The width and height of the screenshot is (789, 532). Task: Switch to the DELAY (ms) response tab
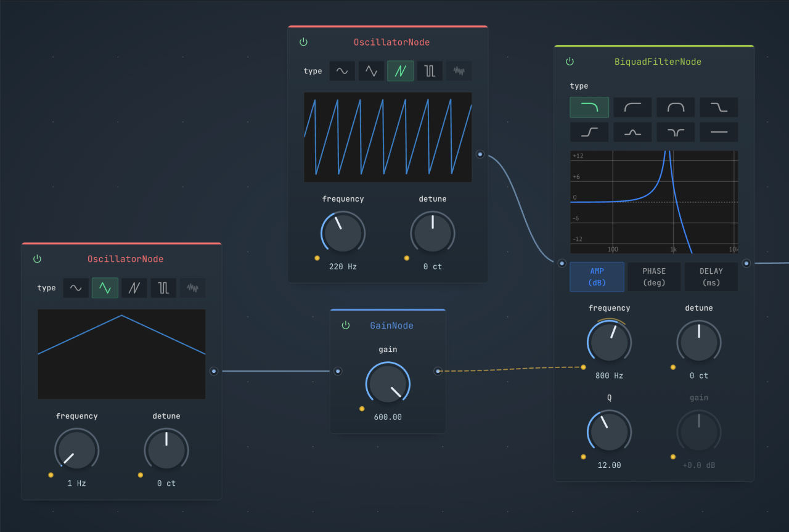point(711,277)
